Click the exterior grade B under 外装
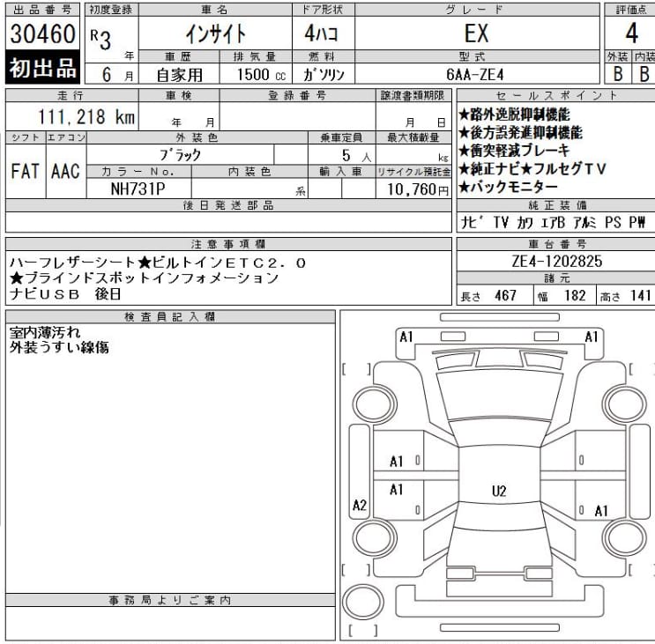Image resolution: width=655 pixels, height=644 pixels. [618, 74]
